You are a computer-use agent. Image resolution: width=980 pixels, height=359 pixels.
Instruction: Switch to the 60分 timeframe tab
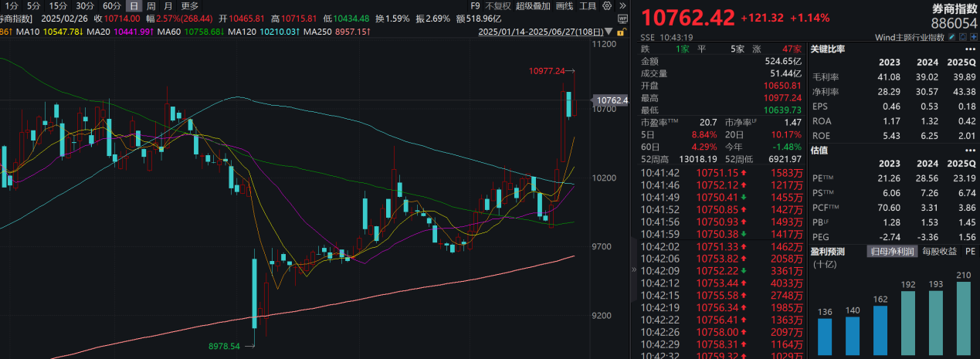112,6
